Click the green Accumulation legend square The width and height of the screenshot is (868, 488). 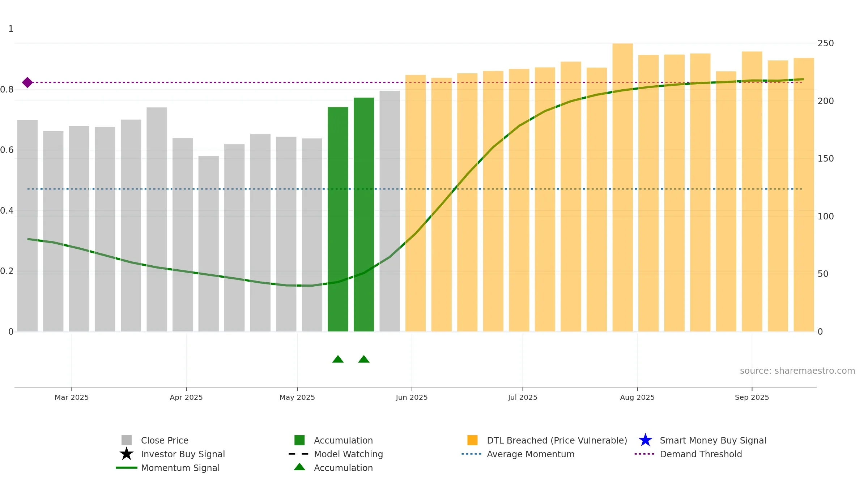pyautogui.click(x=299, y=440)
